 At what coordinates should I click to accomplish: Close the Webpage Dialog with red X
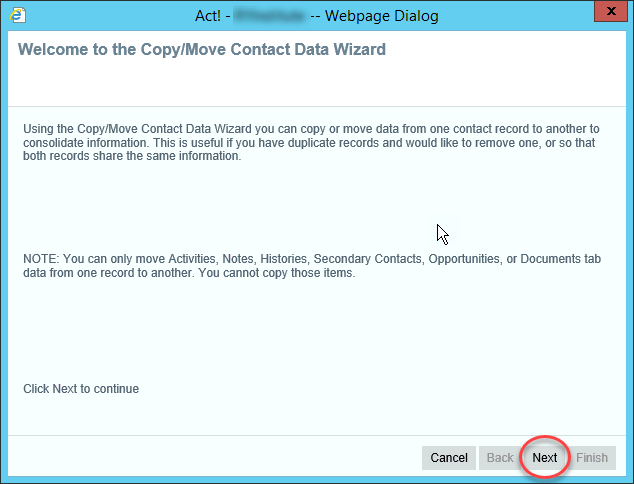click(x=611, y=11)
